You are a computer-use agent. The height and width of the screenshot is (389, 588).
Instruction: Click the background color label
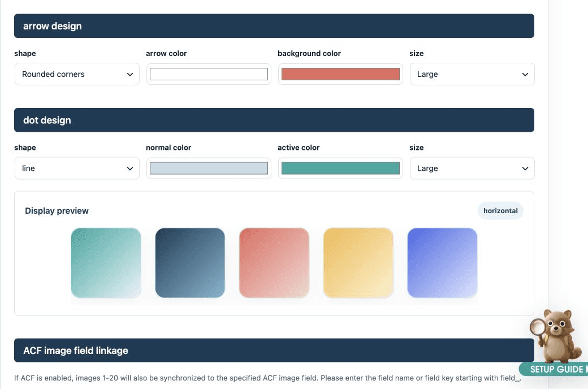pos(309,53)
